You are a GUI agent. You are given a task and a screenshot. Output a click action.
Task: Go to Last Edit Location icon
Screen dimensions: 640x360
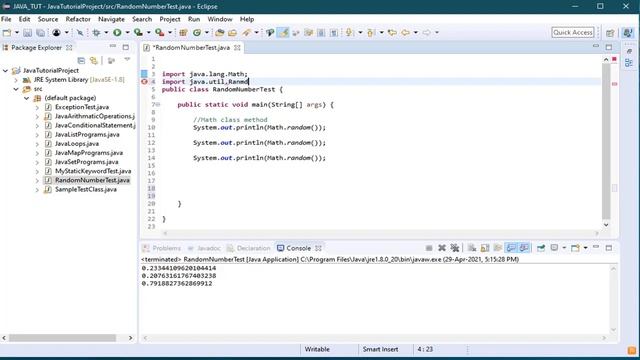[392, 33]
